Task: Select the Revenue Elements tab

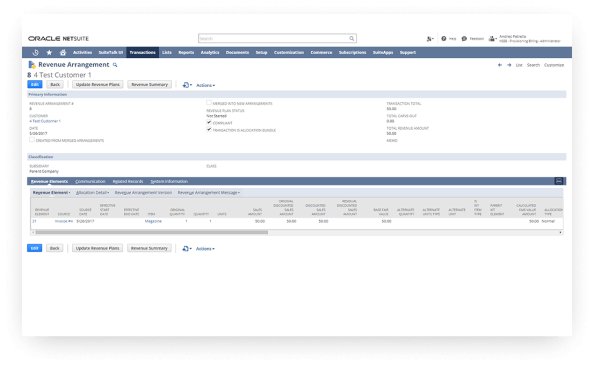Action: pos(49,181)
